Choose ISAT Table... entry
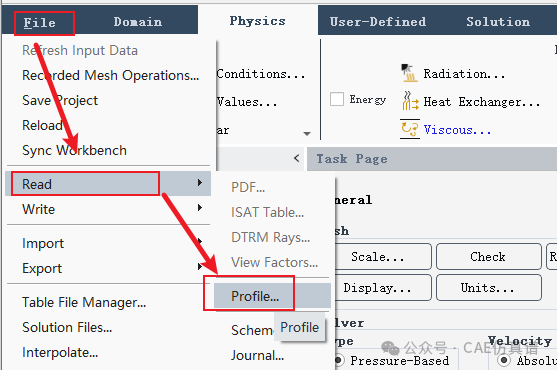 click(x=267, y=212)
